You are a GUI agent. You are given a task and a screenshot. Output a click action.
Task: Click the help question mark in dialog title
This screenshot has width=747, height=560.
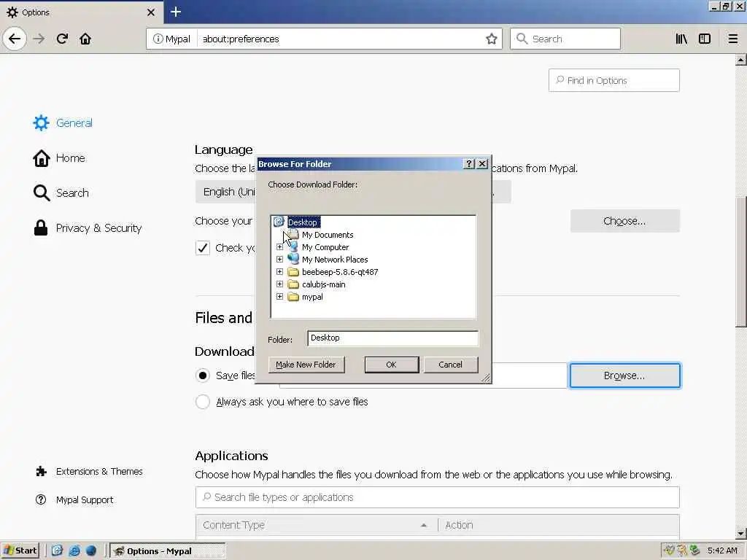coord(469,164)
